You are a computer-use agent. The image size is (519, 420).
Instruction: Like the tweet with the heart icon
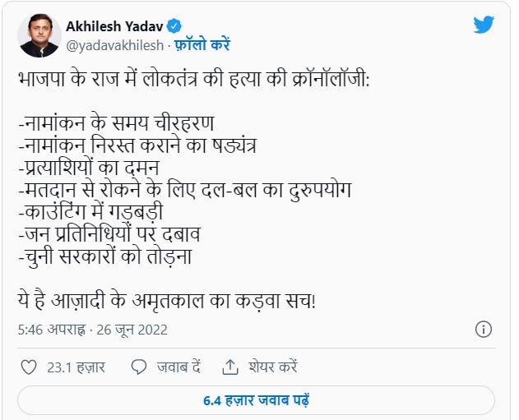29,367
